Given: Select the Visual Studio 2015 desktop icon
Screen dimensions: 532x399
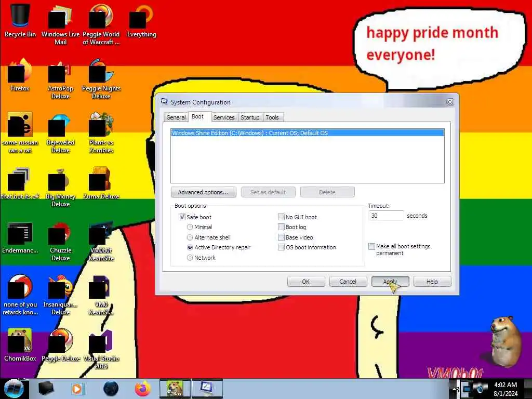Looking at the screenshot, I should 101,349.
